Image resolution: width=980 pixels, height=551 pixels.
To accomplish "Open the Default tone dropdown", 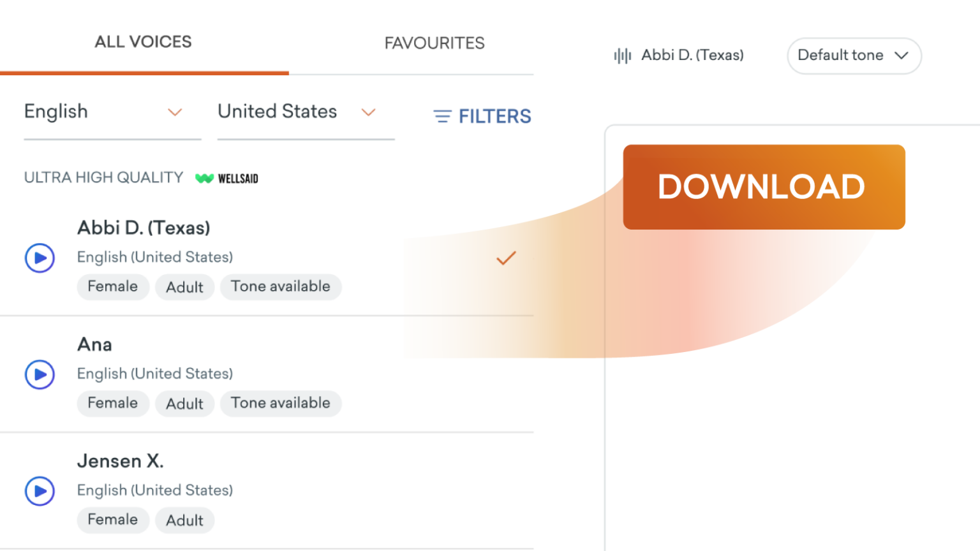I will (854, 55).
